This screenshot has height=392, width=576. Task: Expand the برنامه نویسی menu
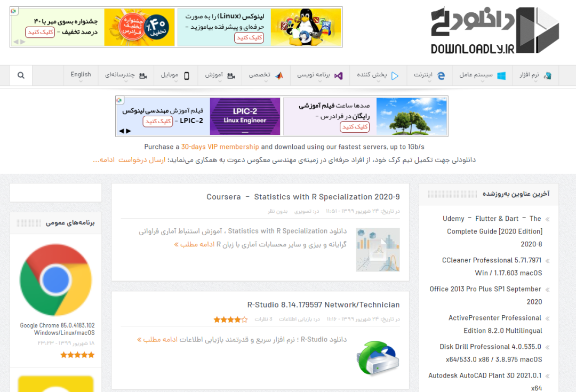point(319,75)
